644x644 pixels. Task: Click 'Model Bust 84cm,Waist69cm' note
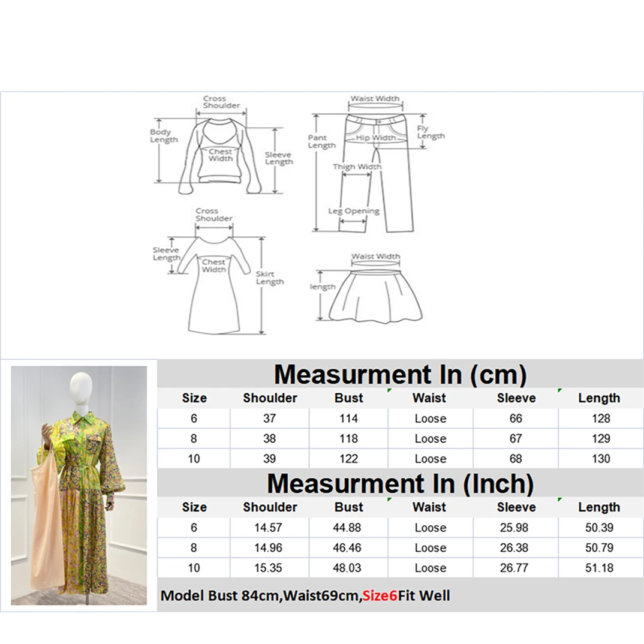click(261, 596)
